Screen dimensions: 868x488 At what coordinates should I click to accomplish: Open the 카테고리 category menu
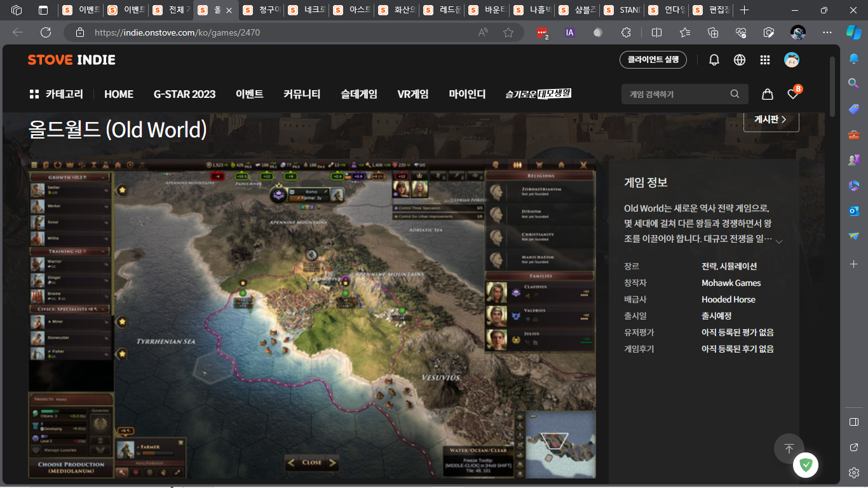pyautogui.click(x=56, y=94)
